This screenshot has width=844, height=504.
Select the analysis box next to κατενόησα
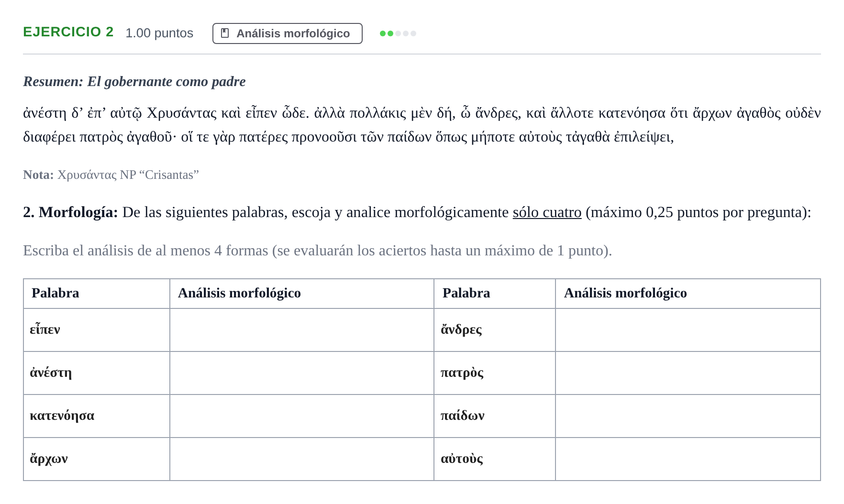pyautogui.click(x=301, y=416)
